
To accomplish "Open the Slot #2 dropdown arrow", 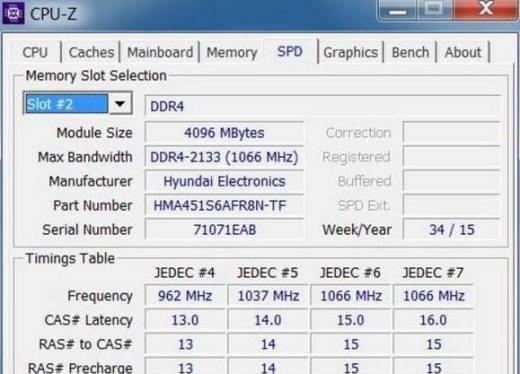I will (120, 104).
